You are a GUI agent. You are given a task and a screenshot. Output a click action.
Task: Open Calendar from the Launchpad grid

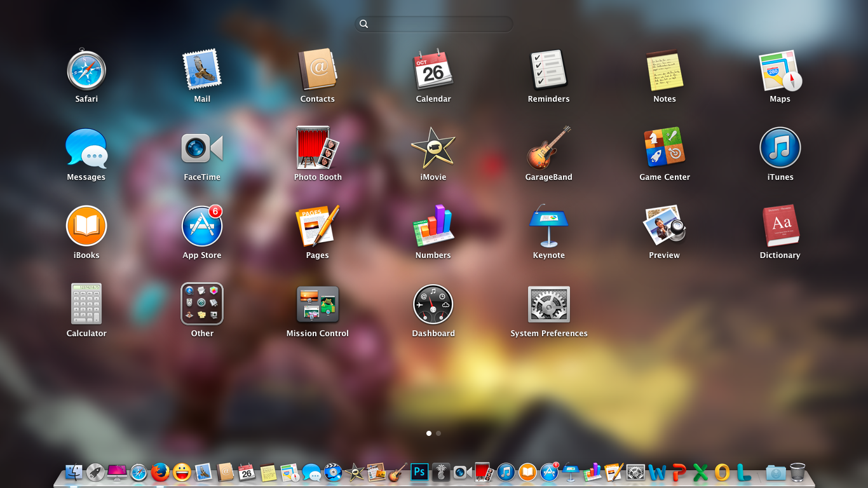click(433, 70)
